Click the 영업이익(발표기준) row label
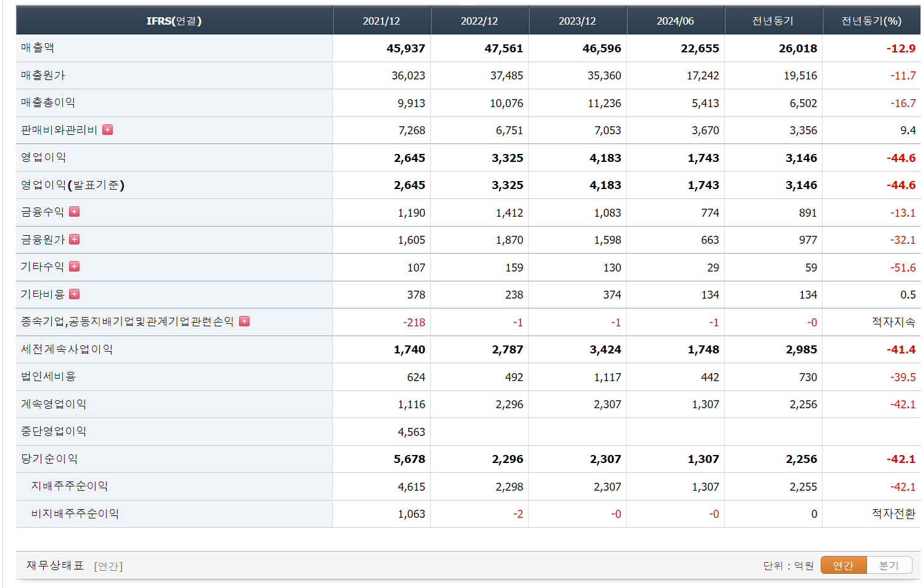923x588 pixels. click(x=73, y=185)
